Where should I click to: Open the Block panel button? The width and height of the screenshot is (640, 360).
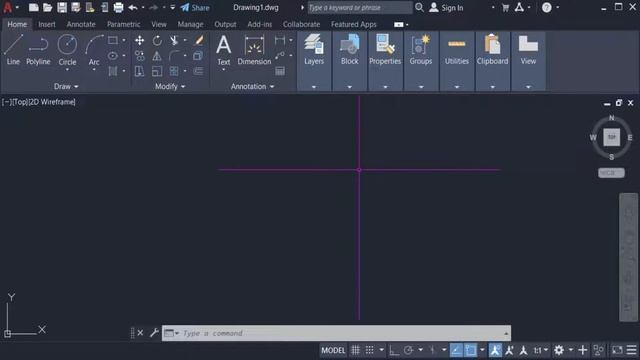(x=349, y=49)
